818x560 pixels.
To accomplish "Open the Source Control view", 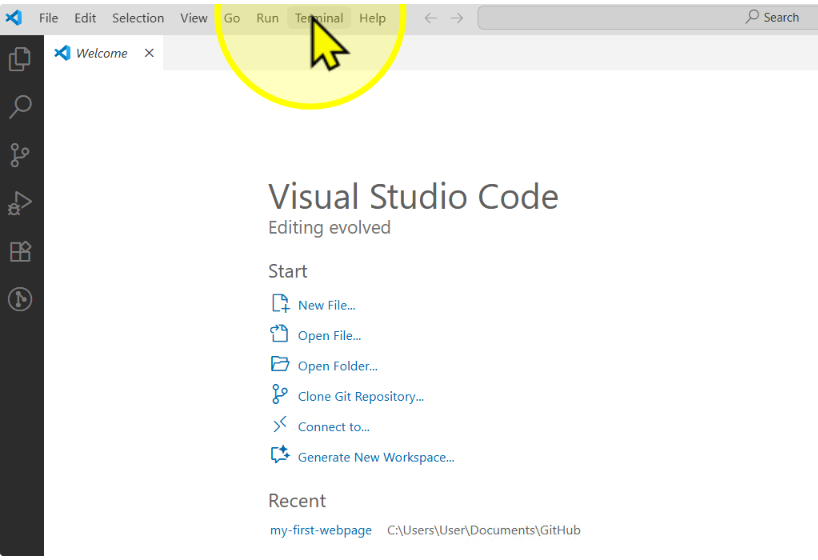I will point(20,155).
